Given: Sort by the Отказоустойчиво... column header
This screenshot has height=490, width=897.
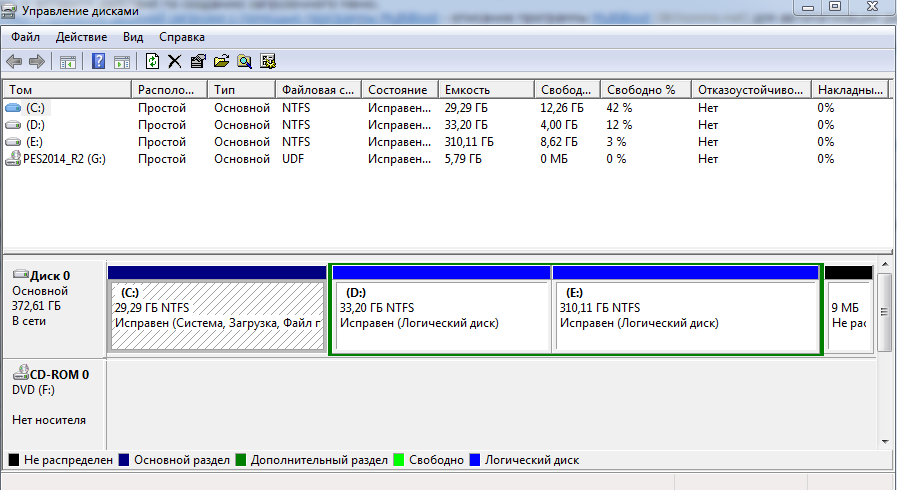Looking at the screenshot, I should tap(752, 90).
